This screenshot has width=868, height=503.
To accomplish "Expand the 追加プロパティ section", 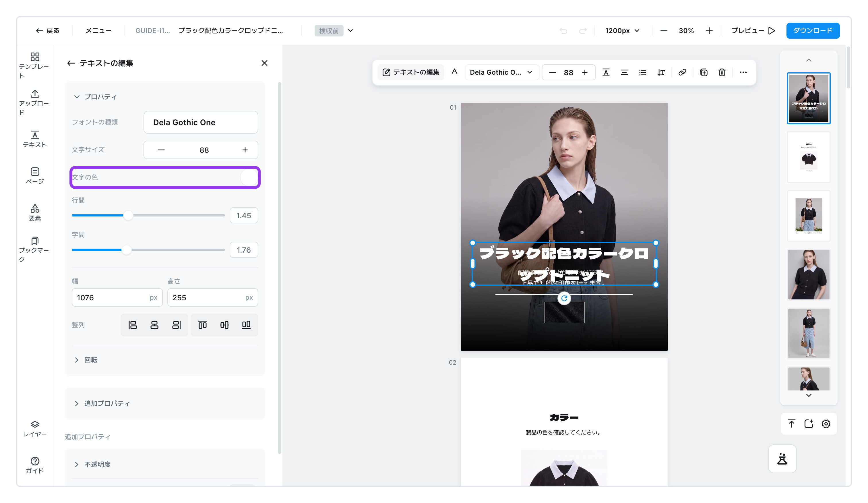I will click(102, 403).
